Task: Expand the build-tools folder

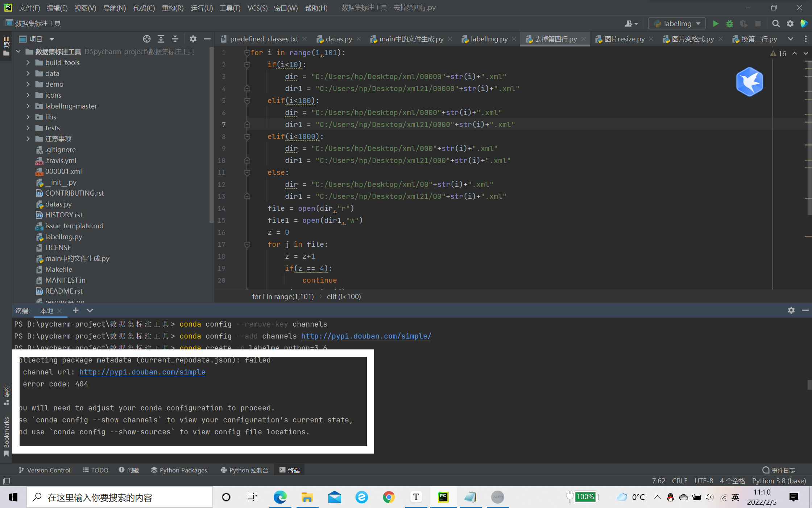Action: [x=28, y=62]
